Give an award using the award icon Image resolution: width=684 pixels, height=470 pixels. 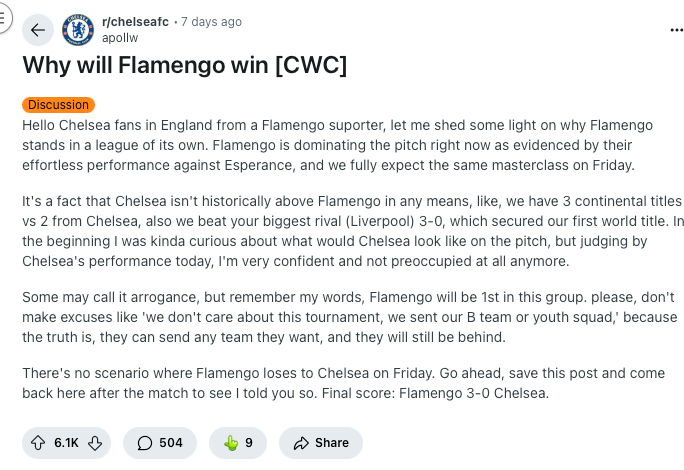[231, 443]
